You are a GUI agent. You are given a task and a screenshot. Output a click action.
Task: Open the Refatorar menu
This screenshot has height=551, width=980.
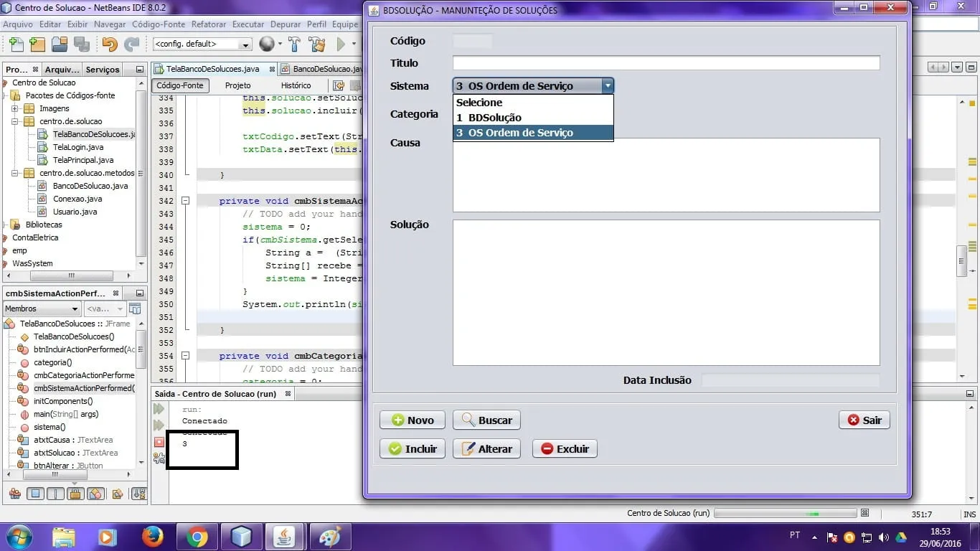[209, 24]
